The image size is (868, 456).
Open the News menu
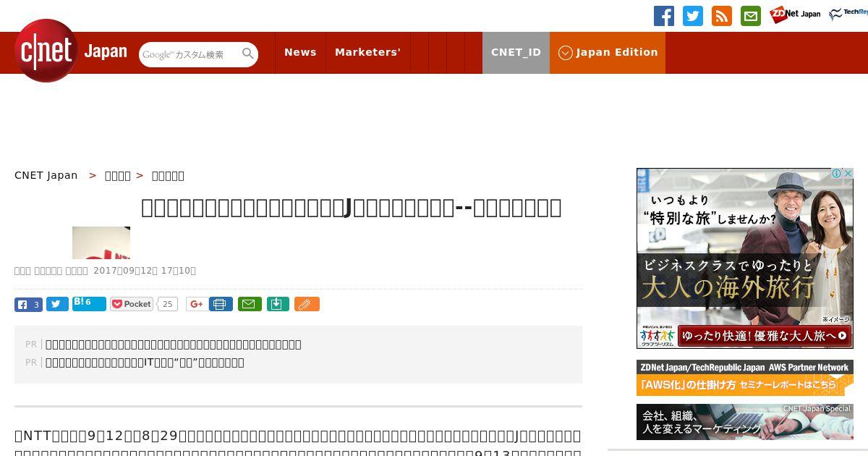coord(300,52)
